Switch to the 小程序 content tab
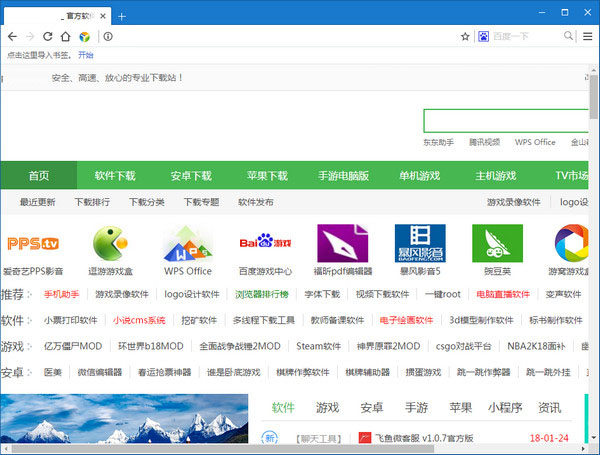The height and width of the screenshot is (455, 600). [x=505, y=408]
